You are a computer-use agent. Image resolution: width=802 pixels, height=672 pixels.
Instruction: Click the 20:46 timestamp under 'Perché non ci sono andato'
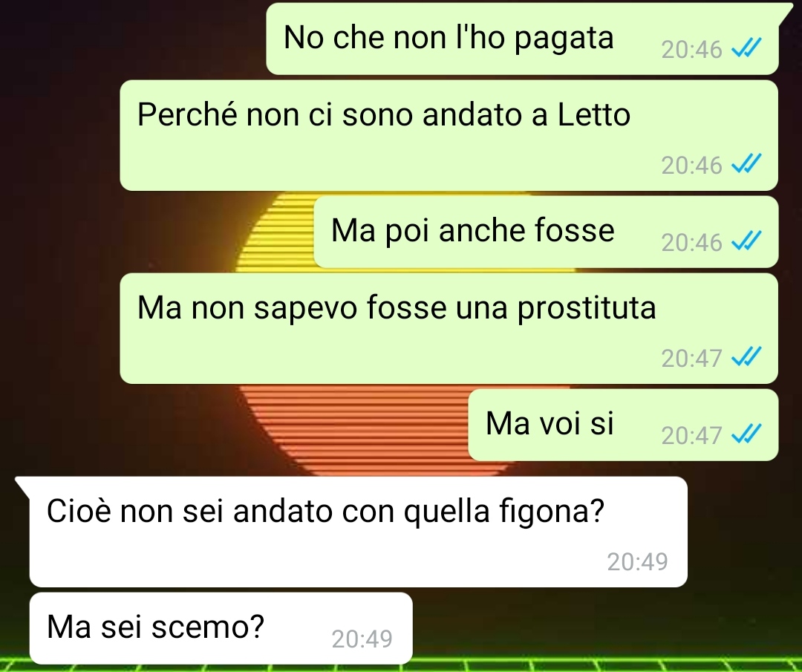click(691, 165)
